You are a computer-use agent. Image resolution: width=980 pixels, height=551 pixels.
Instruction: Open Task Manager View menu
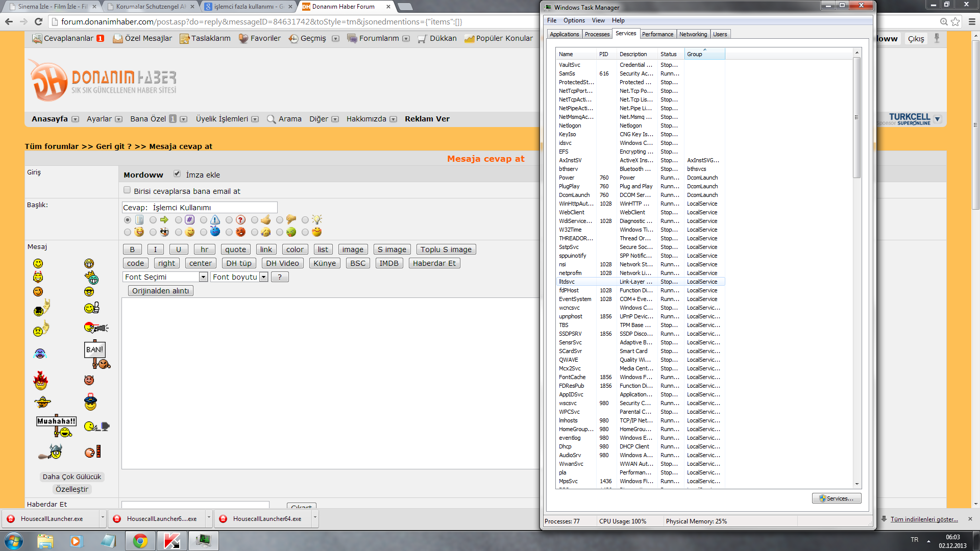pyautogui.click(x=598, y=20)
